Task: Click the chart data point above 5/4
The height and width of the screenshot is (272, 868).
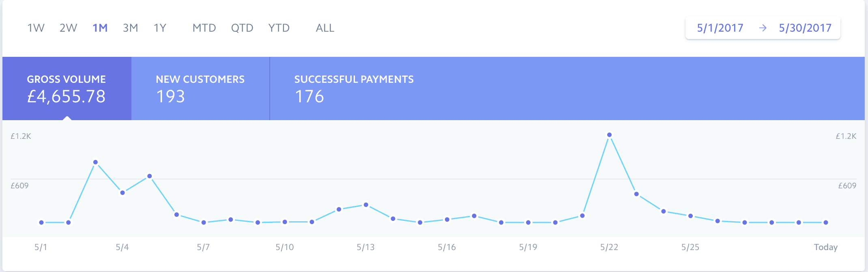Action: pos(122,193)
